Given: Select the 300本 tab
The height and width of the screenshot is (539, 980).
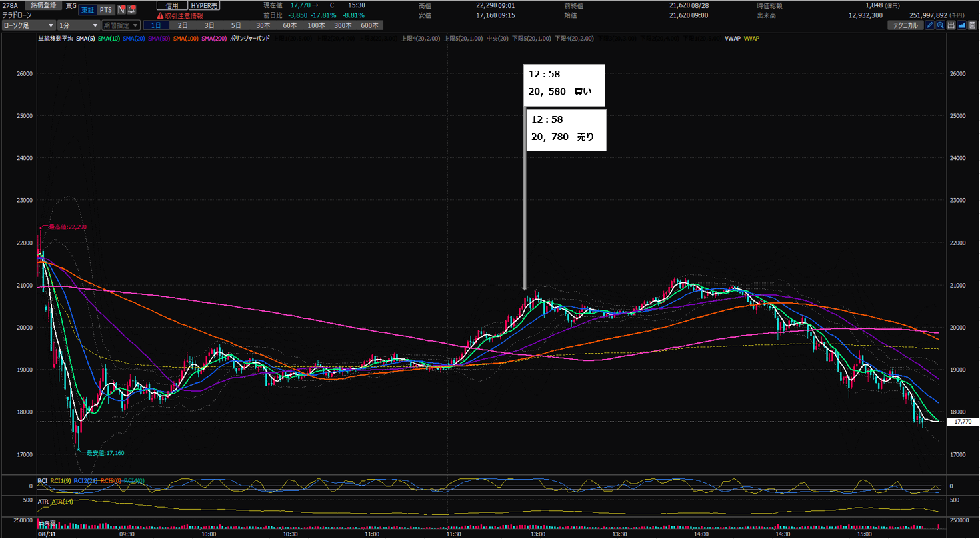Looking at the screenshot, I should point(343,25).
